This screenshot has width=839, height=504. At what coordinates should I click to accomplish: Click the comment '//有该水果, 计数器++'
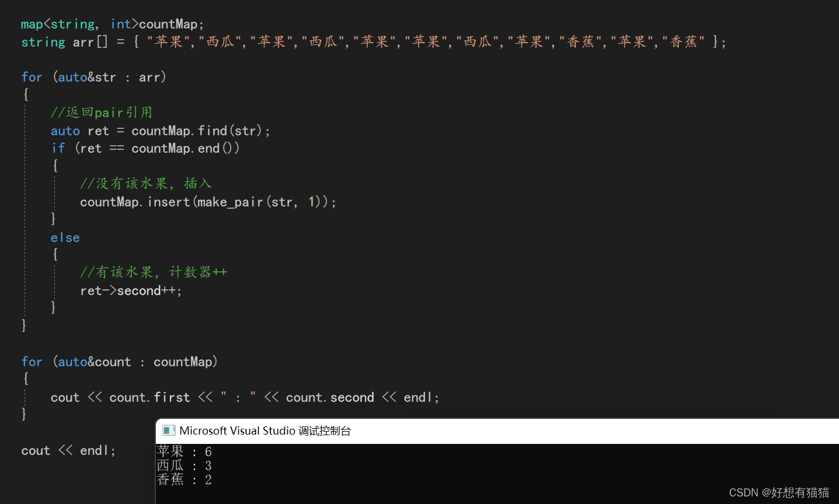pos(154,272)
